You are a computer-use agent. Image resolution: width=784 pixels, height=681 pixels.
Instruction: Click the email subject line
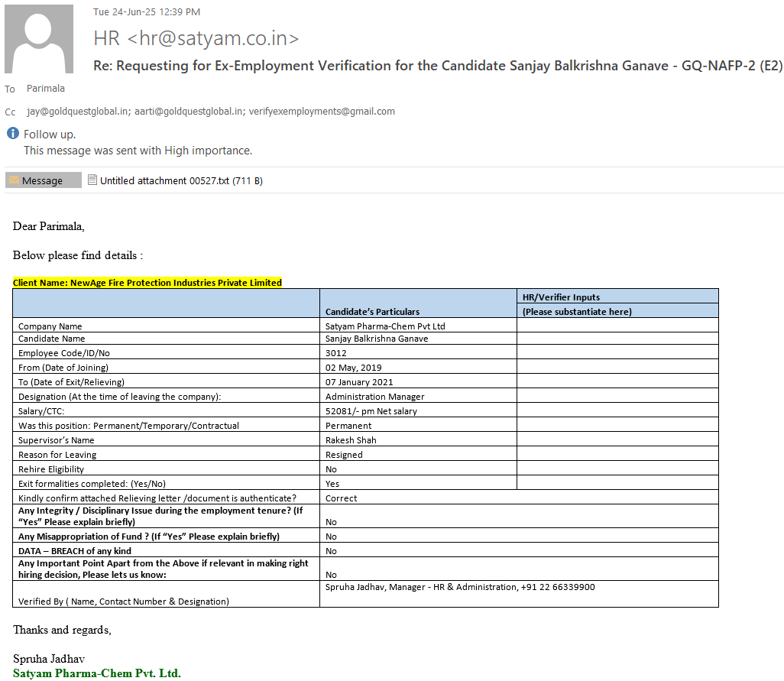[437, 66]
